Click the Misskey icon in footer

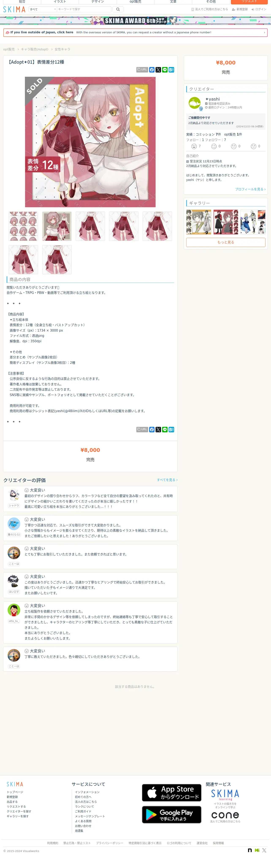[x=257, y=851]
